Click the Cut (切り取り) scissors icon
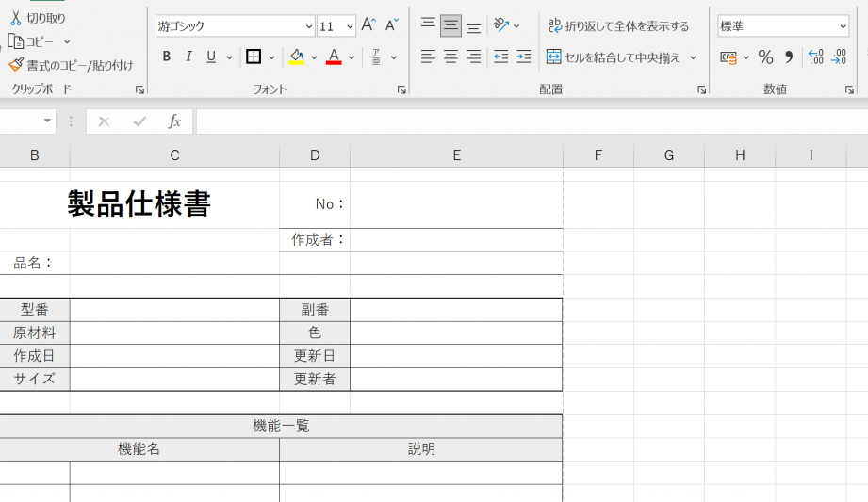Screen dimensions: 868x502 [15, 18]
